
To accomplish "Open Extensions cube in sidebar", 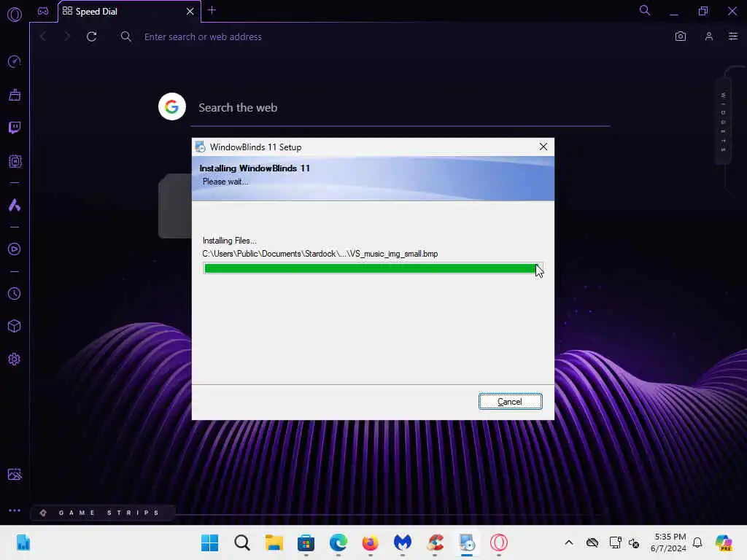I will pyautogui.click(x=15, y=326).
